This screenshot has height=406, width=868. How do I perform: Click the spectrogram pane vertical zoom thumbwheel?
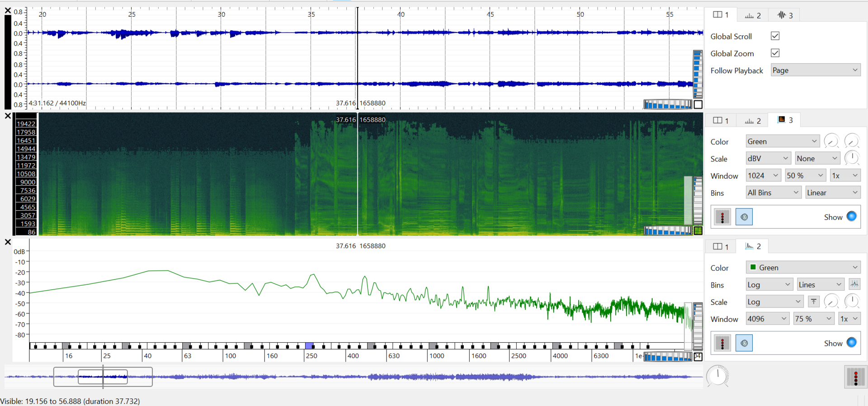click(698, 200)
